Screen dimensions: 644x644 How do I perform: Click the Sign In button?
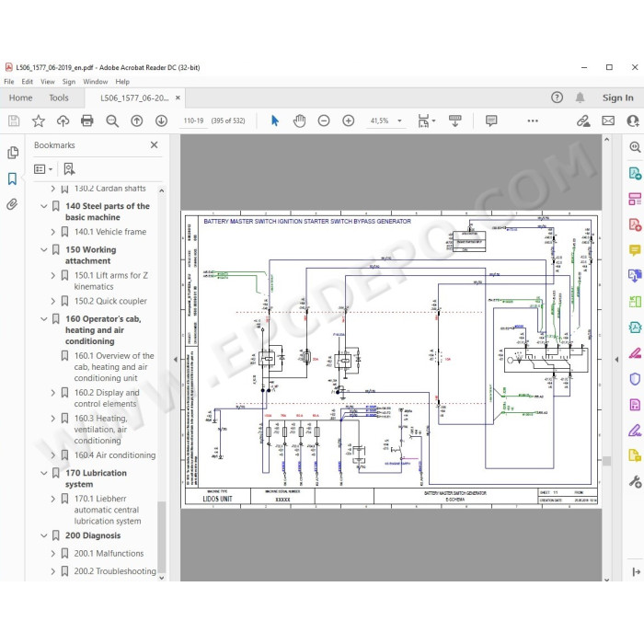(x=617, y=98)
